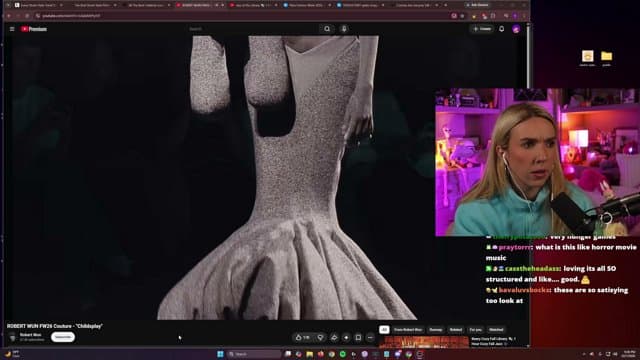Open the taskbar weather widget
Screen dimensions: 640x360
(12, 353)
